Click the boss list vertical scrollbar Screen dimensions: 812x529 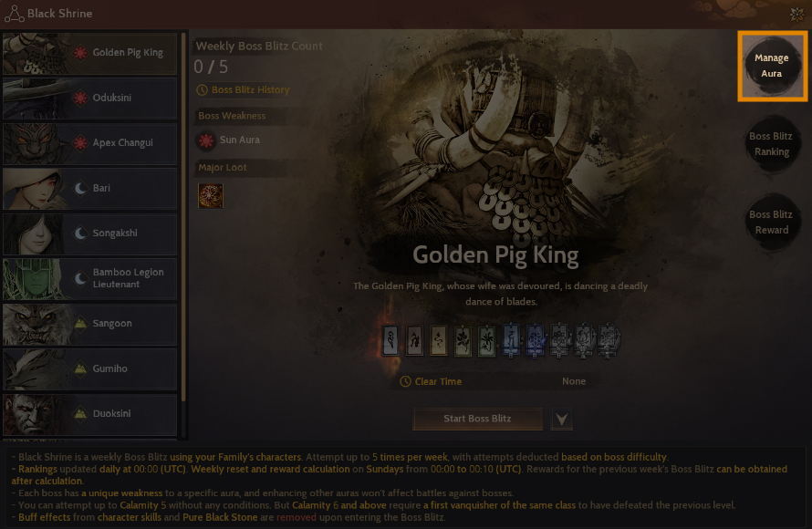(183, 217)
